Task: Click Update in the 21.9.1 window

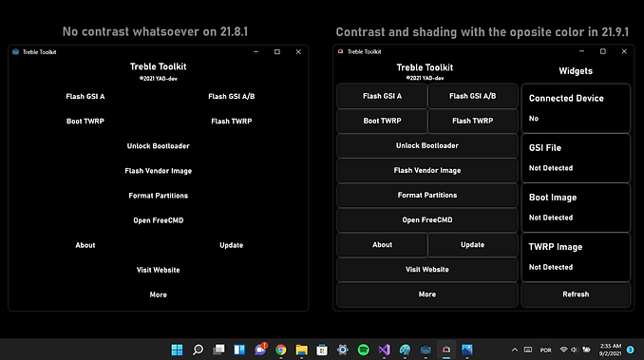Action: pyautogui.click(x=472, y=245)
